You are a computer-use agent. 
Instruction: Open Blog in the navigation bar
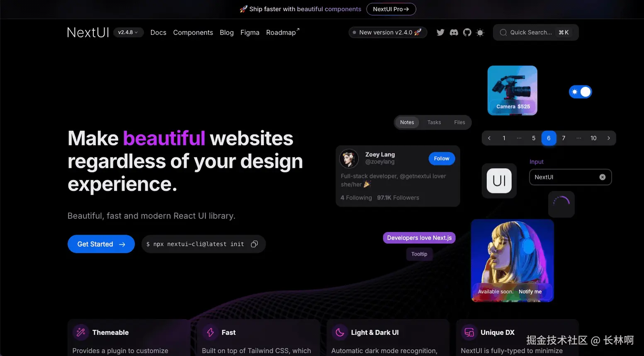pyautogui.click(x=227, y=32)
